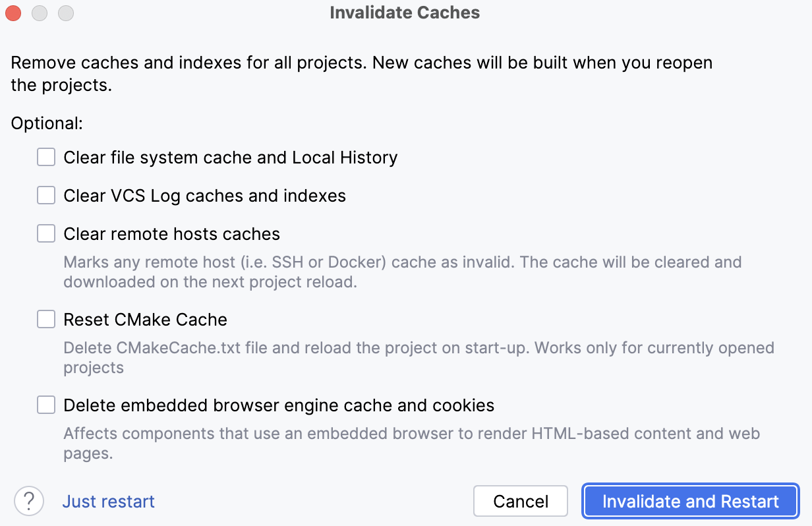Viewport: 812px width, 526px height.
Task: Click the Optional section heading
Action: click(46, 123)
